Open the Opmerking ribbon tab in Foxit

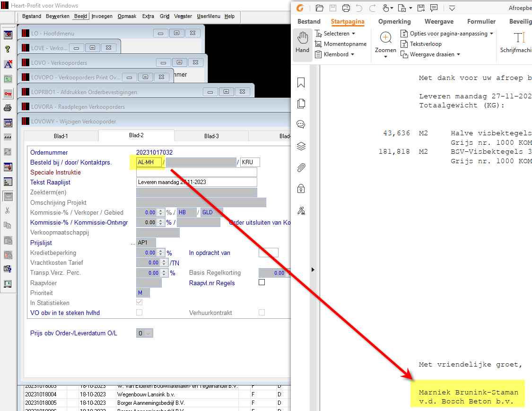pyautogui.click(x=394, y=21)
